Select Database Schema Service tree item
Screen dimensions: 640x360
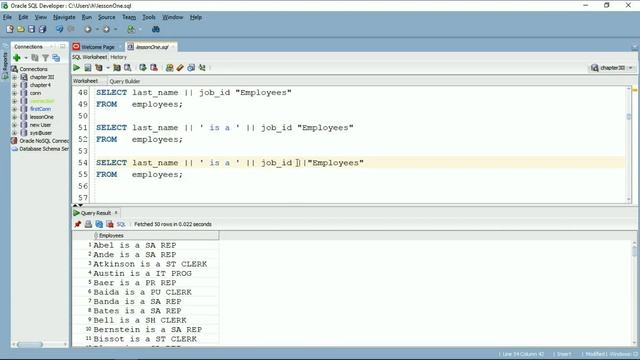[x=40, y=149]
